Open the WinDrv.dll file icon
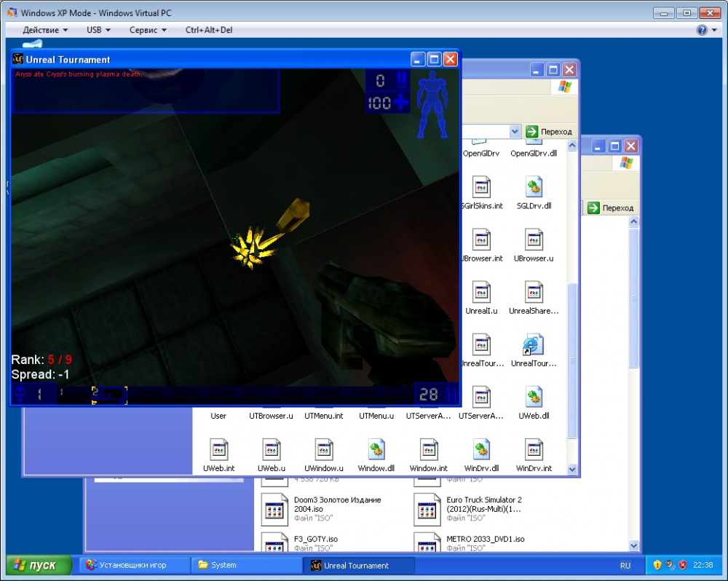The height and width of the screenshot is (581, 728). [x=481, y=449]
